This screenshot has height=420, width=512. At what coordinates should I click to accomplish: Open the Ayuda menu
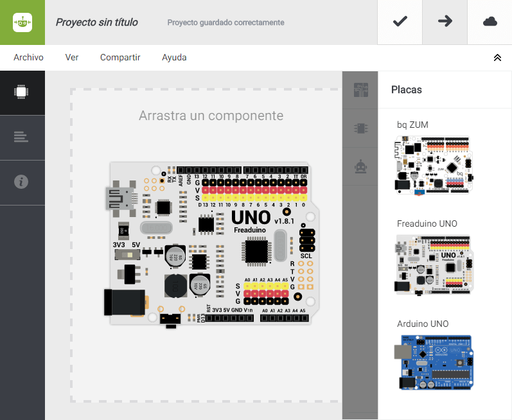(x=174, y=58)
